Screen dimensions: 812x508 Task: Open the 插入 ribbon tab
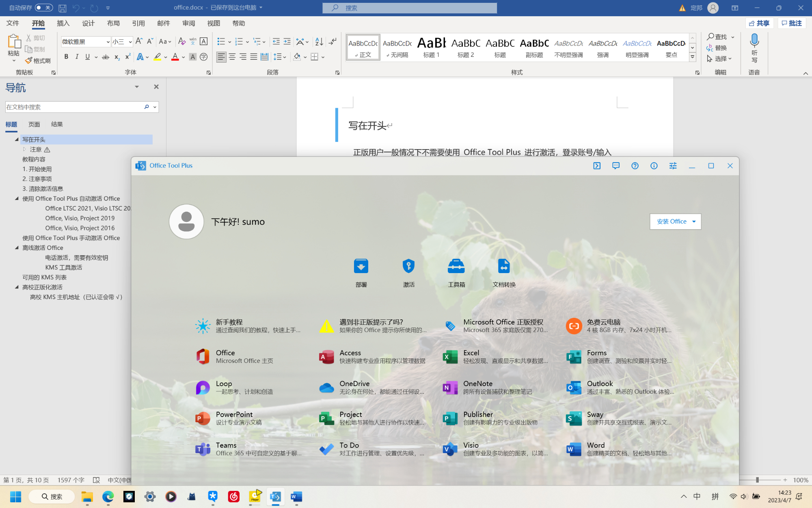point(63,23)
